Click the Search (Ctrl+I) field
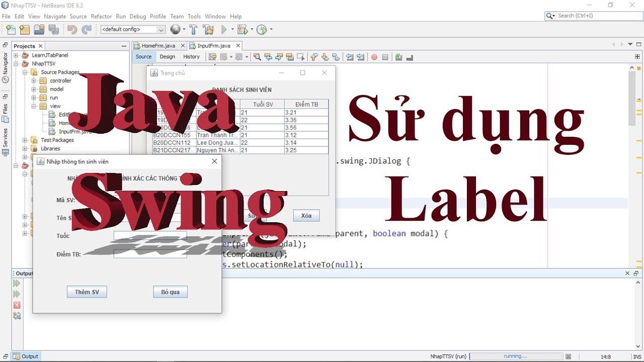This screenshot has height=362, width=644. coord(593,16)
